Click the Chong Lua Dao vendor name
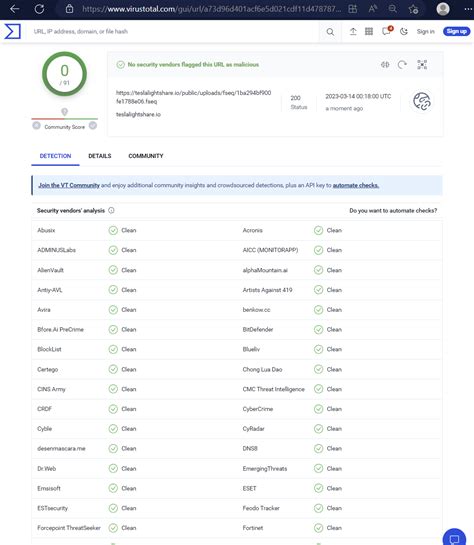This screenshot has width=474, height=545. (262, 369)
